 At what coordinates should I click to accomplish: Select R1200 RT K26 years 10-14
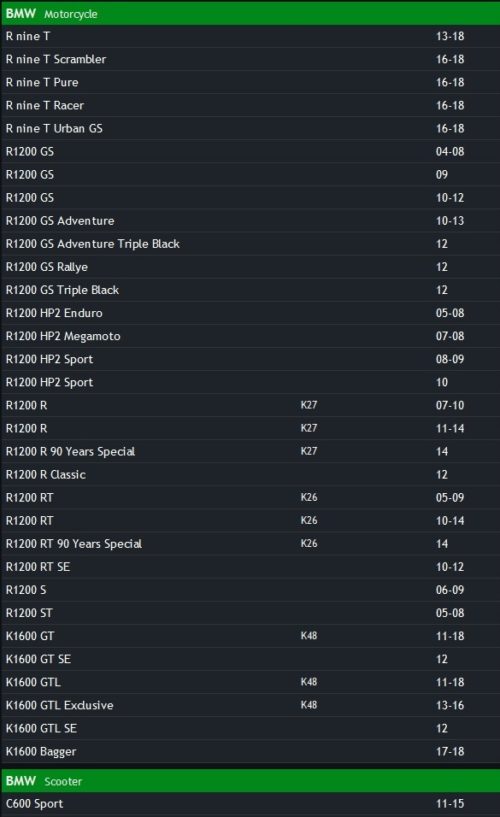tap(250, 521)
